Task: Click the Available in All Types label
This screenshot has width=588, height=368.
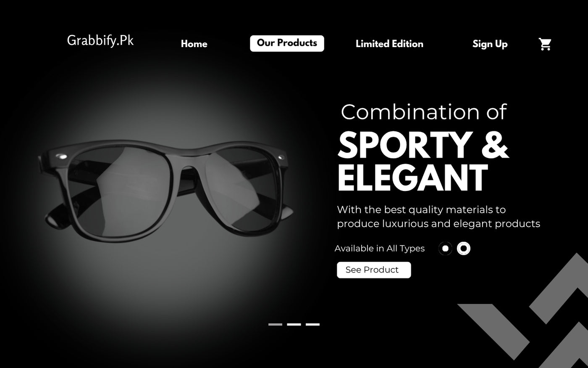Action: tap(380, 249)
